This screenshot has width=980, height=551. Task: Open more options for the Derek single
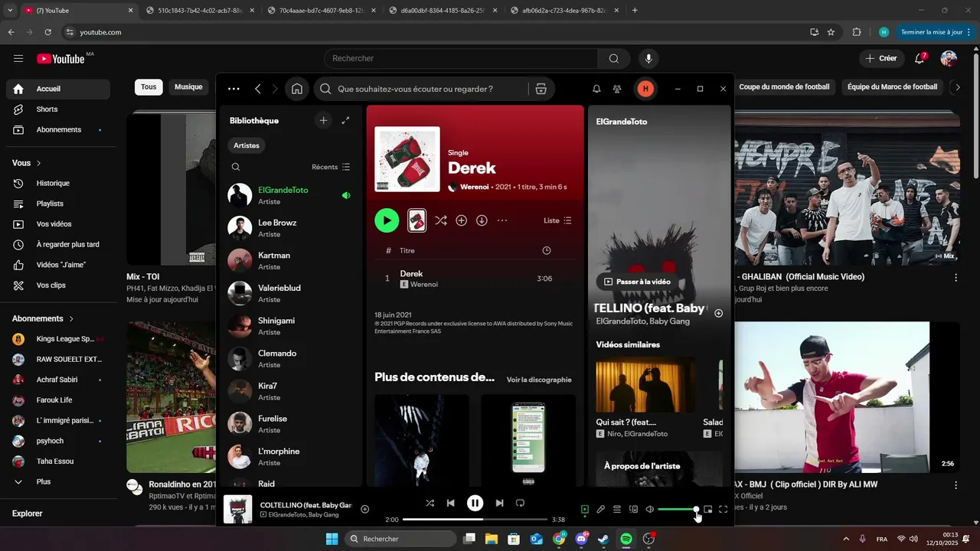tap(502, 220)
